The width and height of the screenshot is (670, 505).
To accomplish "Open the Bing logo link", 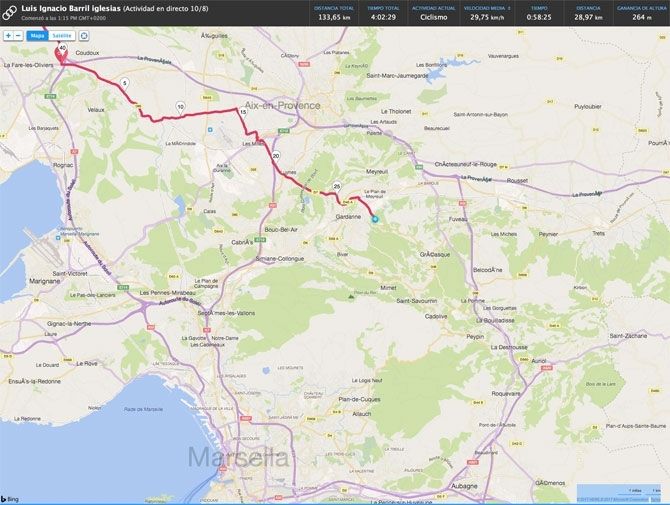I will coord(10,497).
